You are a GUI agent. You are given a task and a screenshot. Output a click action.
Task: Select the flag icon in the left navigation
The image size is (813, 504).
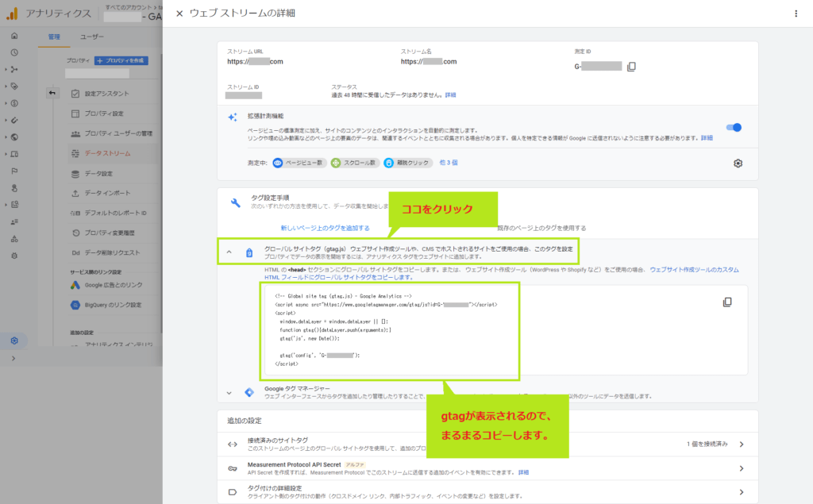click(x=14, y=171)
